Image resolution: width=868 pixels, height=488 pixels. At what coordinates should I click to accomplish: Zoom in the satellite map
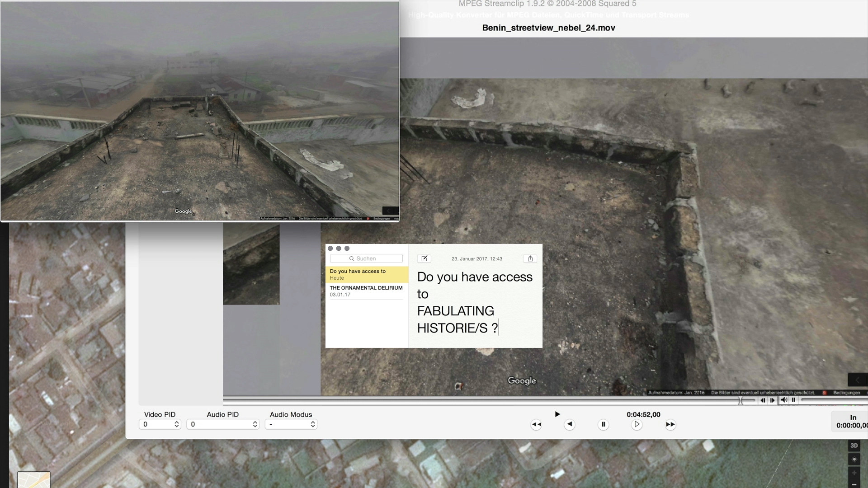[x=854, y=473]
